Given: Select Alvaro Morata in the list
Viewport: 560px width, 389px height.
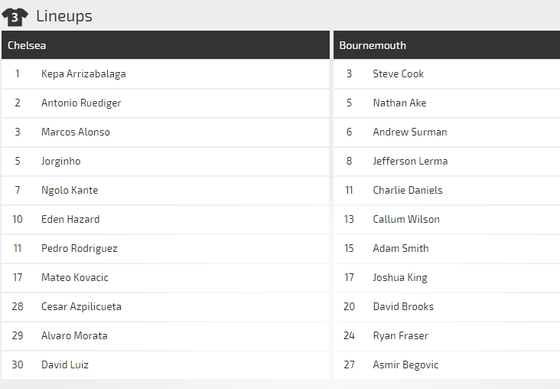Looking at the screenshot, I should [74, 335].
